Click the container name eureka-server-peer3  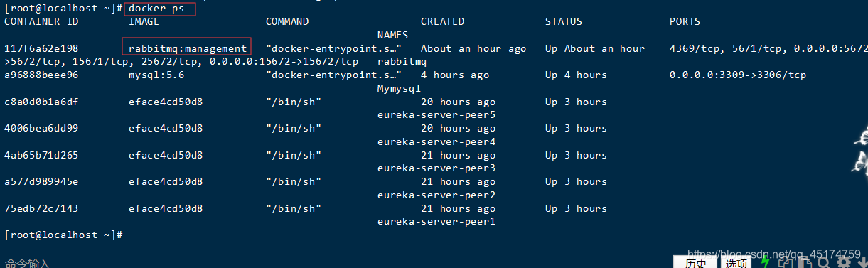pyautogui.click(x=436, y=168)
